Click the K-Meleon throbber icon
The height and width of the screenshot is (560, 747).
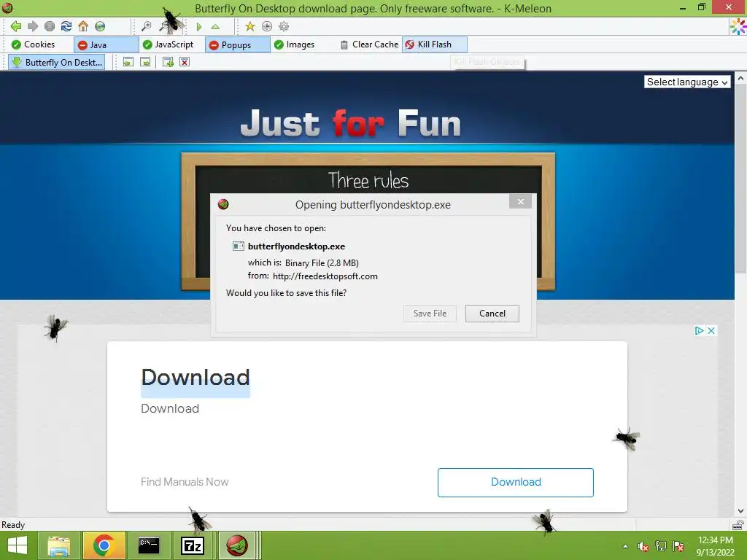tap(738, 27)
